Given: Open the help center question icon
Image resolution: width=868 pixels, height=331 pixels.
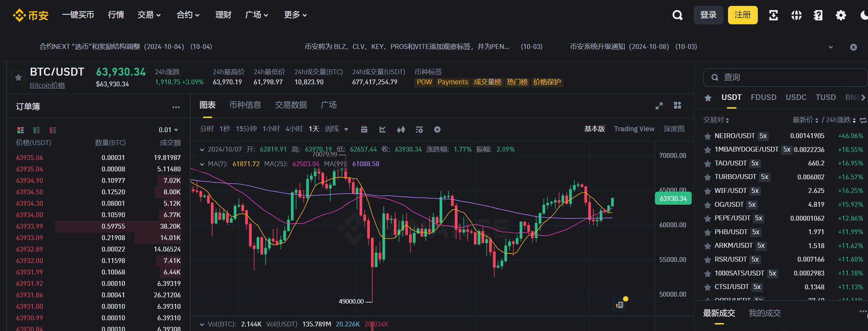Looking at the screenshot, I should [x=818, y=15].
